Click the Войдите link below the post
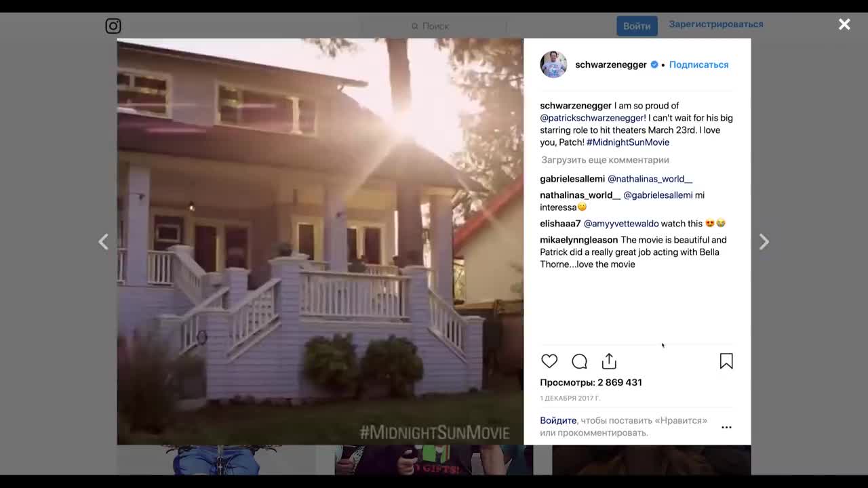 click(558, 420)
